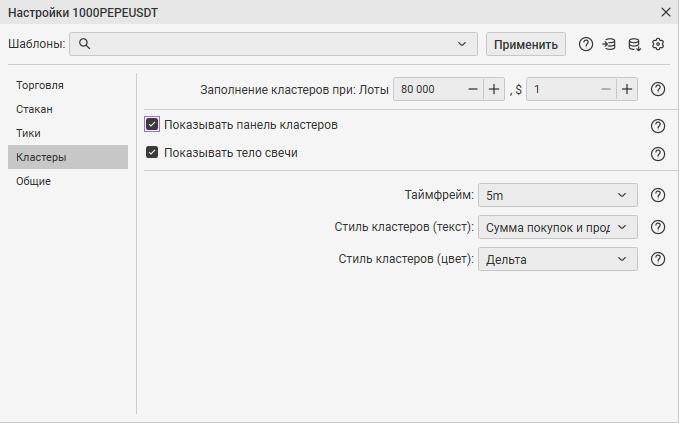Viewport: 679px width, 423px height.
Task: Click help icon for Показывать панель кластеров
Action: (x=658, y=126)
